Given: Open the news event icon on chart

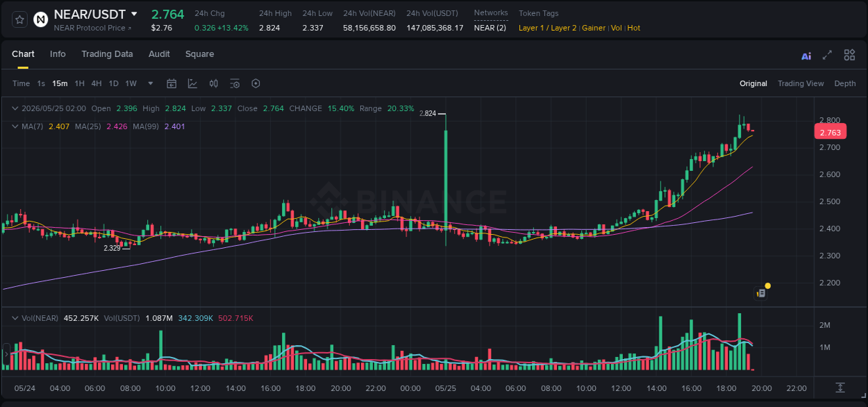Looking at the screenshot, I should click(x=760, y=293).
